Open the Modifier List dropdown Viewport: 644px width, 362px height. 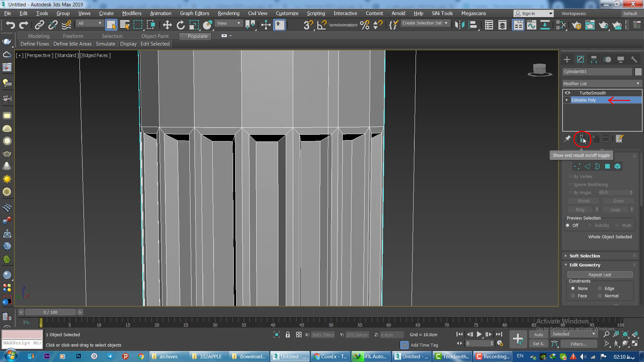602,83
